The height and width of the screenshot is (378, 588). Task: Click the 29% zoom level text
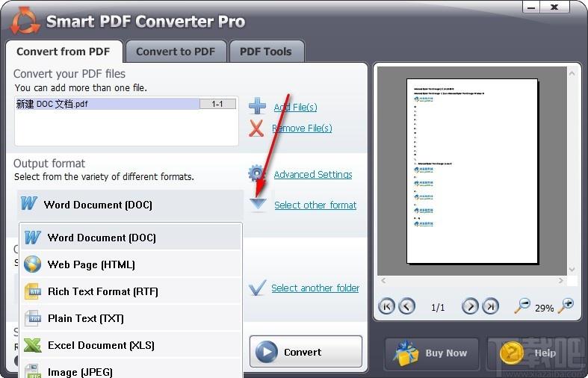click(544, 309)
